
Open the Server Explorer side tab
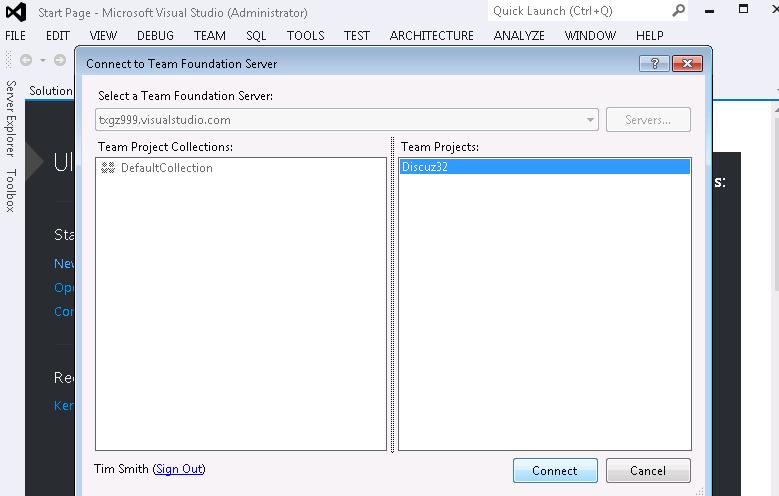point(11,118)
